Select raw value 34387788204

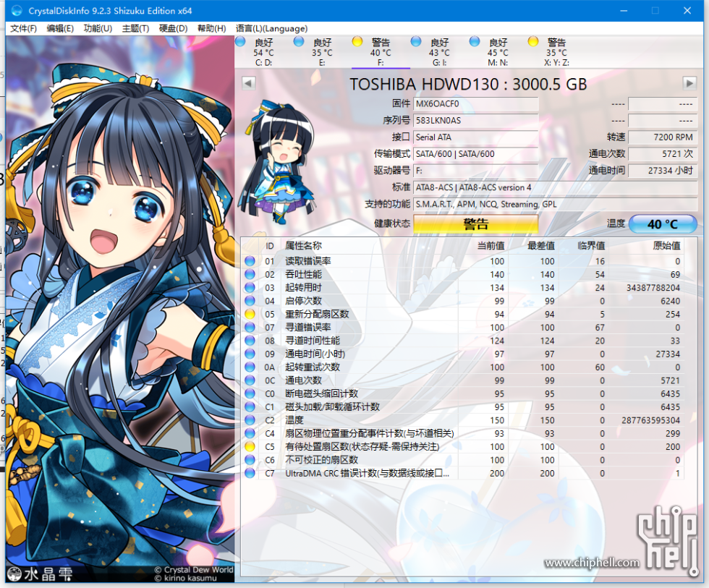(653, 287)
